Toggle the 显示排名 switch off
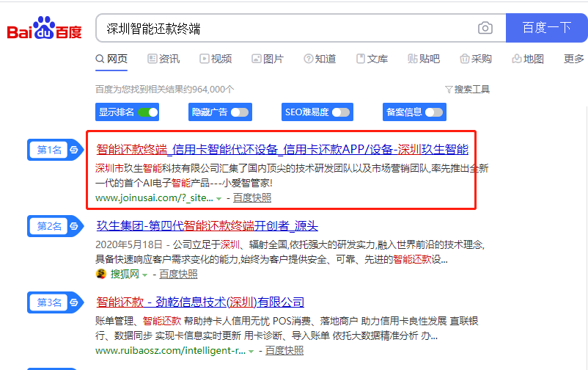Screen dimensions: 588x370 click(x=148, y=112)
